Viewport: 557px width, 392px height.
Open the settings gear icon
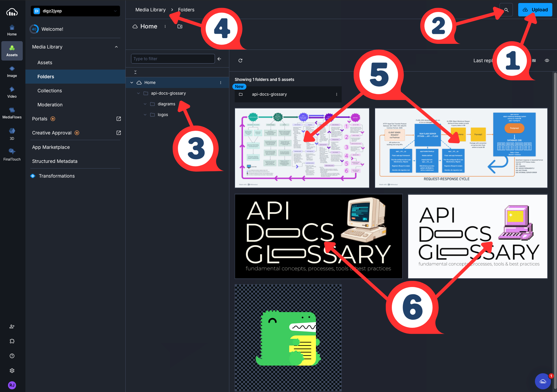(12, 371)
